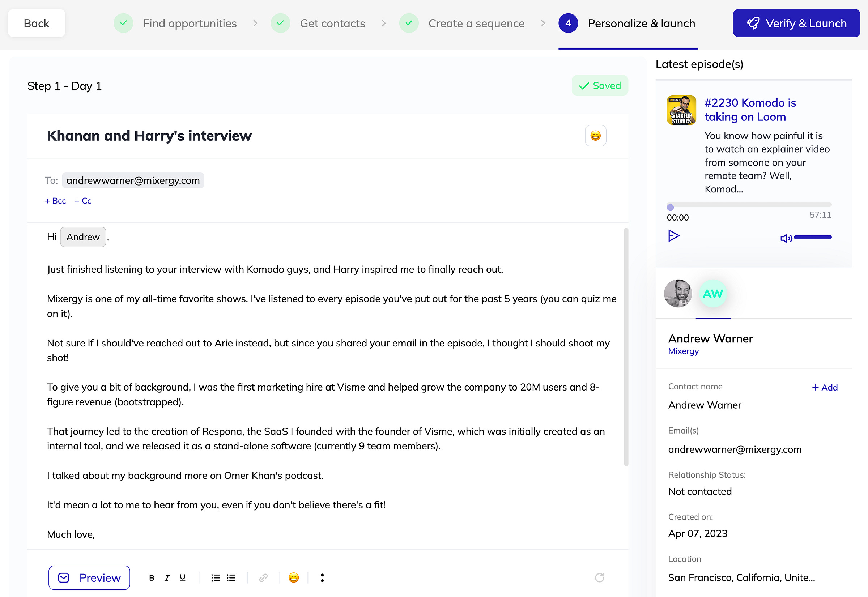The image size is (868, 597).
Task: Add a Bcc recipient
Action: [x=55, y=201]
